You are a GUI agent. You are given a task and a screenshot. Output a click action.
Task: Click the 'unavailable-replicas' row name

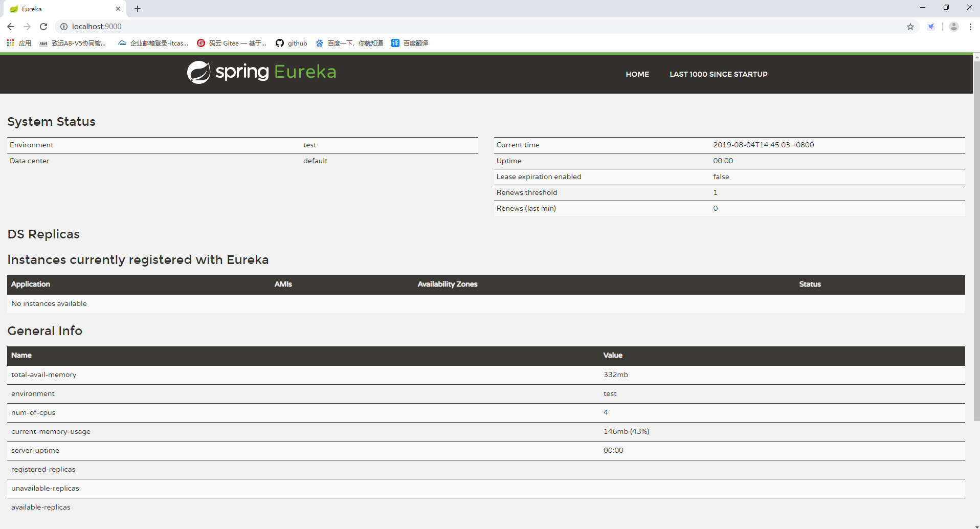45,488
